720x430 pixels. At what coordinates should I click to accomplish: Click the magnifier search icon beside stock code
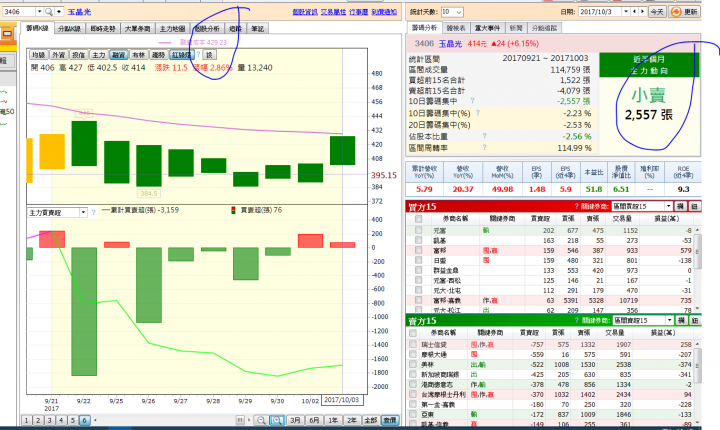pyautogui.click(x=49, y=11)
